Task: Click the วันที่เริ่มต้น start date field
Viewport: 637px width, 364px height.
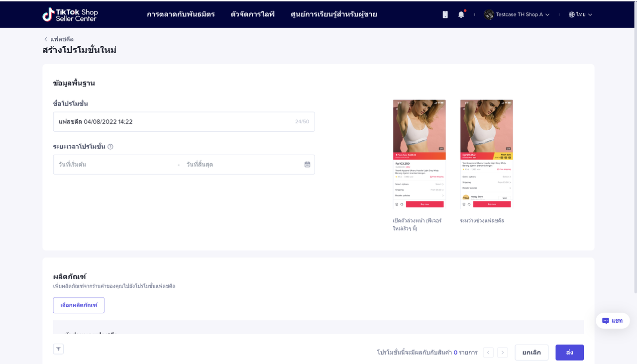Action: click(x=114, y=165)
